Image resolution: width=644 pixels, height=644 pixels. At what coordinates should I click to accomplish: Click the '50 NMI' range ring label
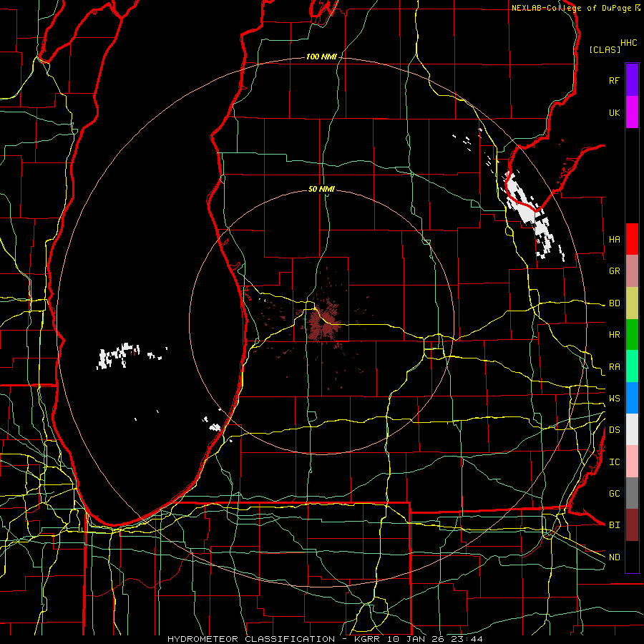pos(321,189)
